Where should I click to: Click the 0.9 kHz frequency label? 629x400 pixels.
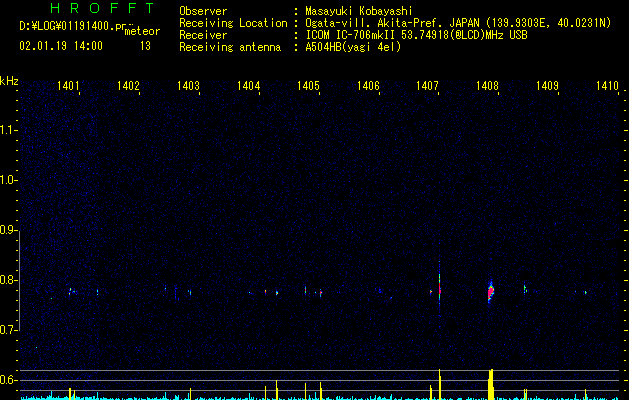pyautogui.click(x=8, y=230)
